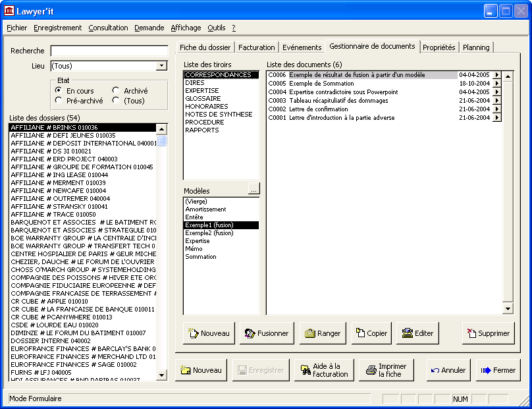Click the Supprimer delete icon button
The image size is (532, 409).
pos(487,333)
